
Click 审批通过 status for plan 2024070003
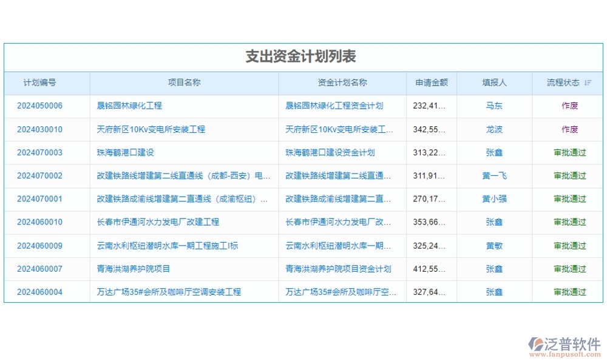(567, 153)
